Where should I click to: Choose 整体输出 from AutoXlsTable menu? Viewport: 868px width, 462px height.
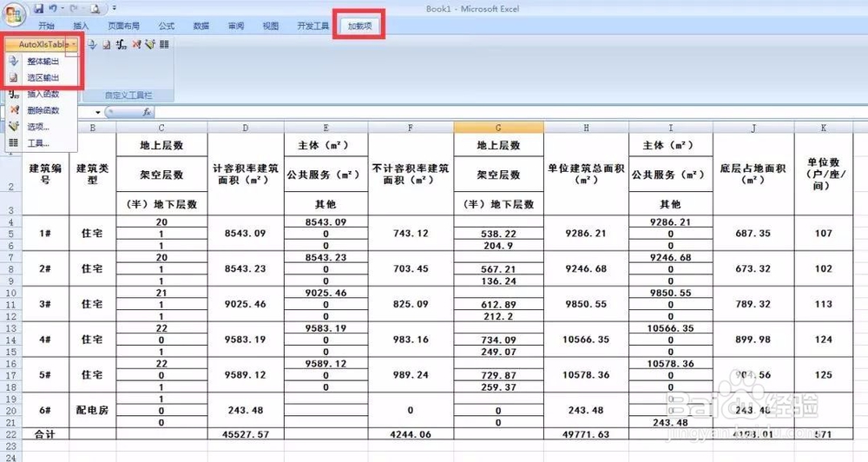coord(42,61)
